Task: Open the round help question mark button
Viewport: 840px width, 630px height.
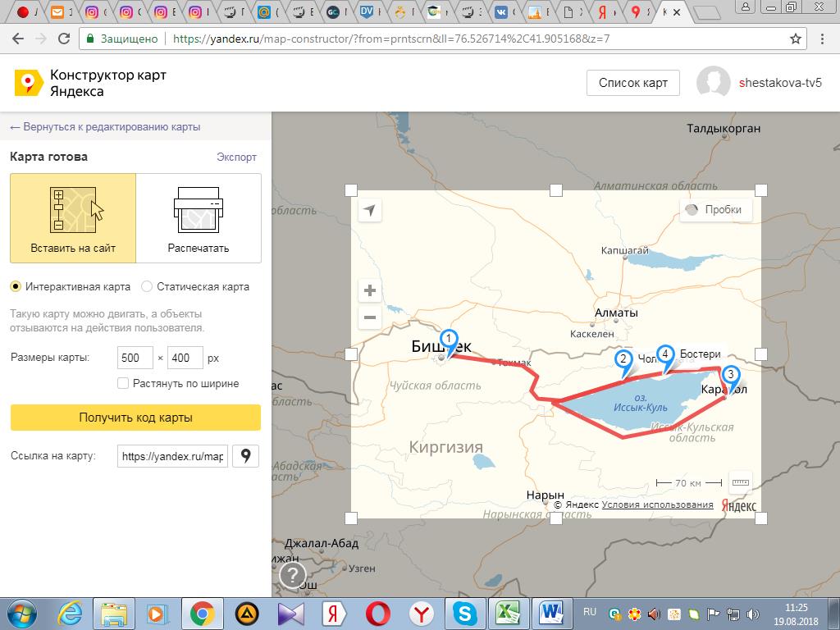Action: point(293,575)
